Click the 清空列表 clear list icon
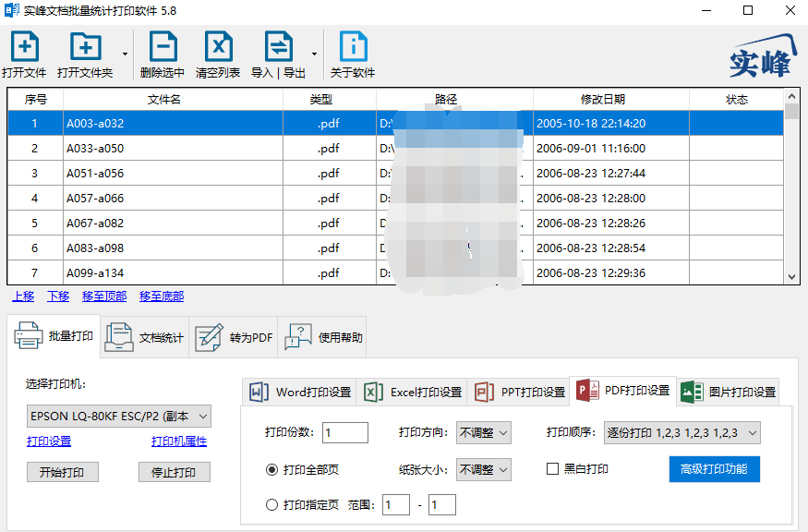The height and width of the screenshot is (532, 808). 219,46
